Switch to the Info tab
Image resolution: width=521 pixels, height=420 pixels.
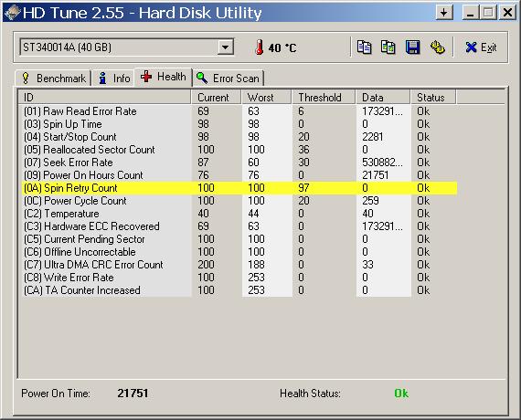tap(114, 79)
